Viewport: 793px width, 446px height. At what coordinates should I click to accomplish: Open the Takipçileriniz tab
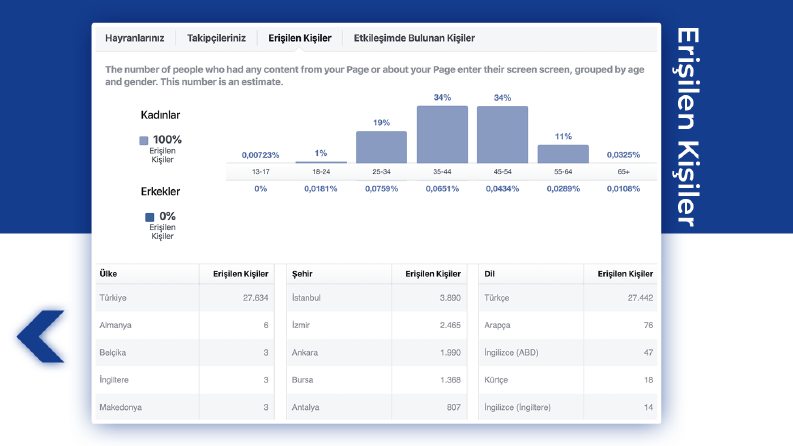point(216,38)
